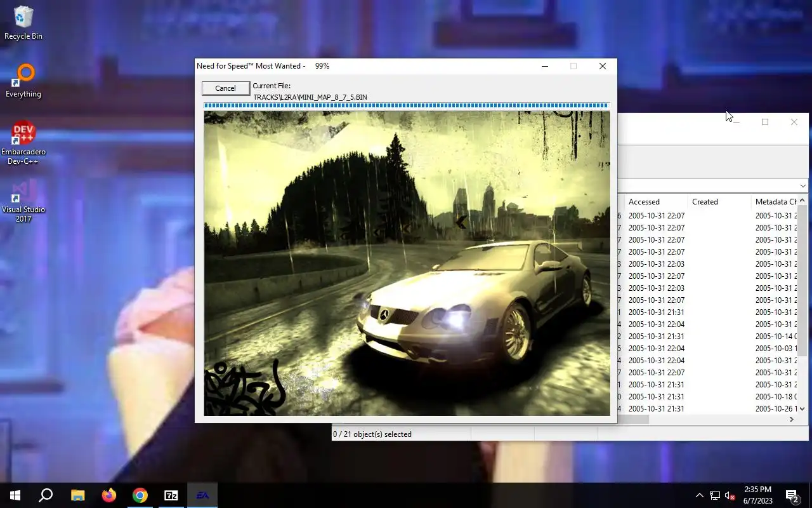
Task: Close the background file manager window
Action: pos(794,122)
